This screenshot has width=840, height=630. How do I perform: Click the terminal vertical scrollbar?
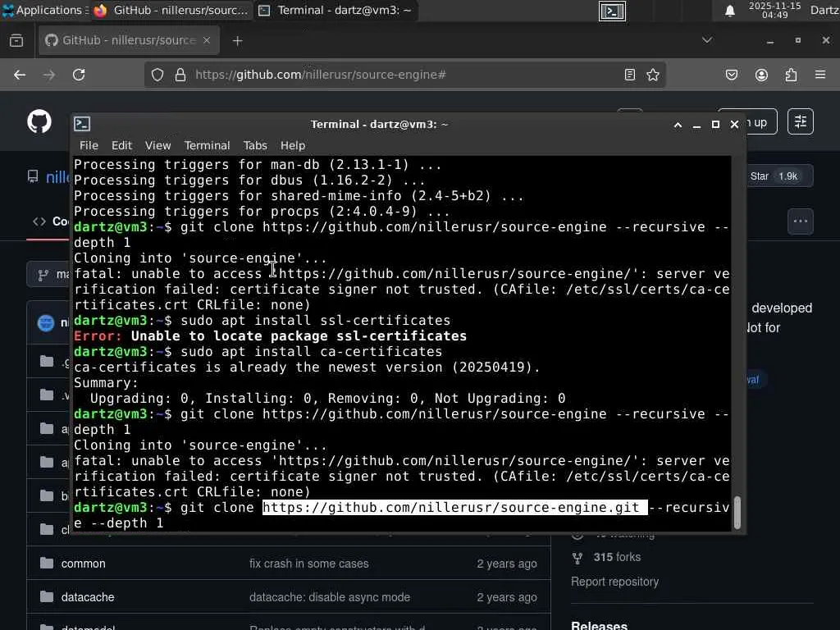click(737, 512)
